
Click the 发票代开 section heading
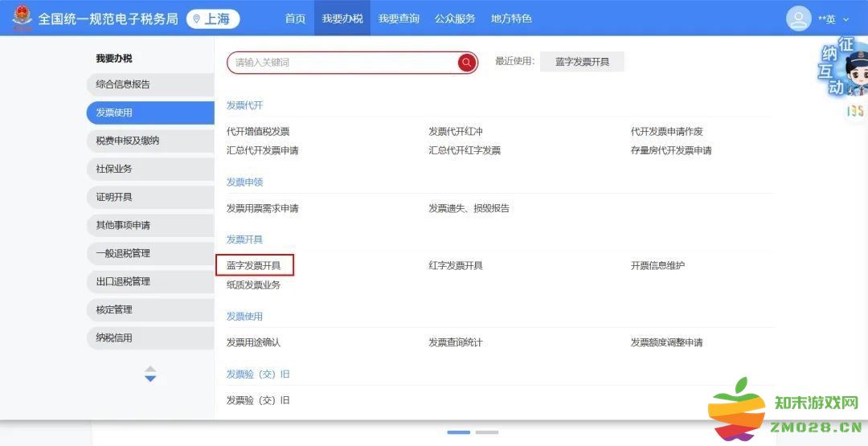(244, 105)
